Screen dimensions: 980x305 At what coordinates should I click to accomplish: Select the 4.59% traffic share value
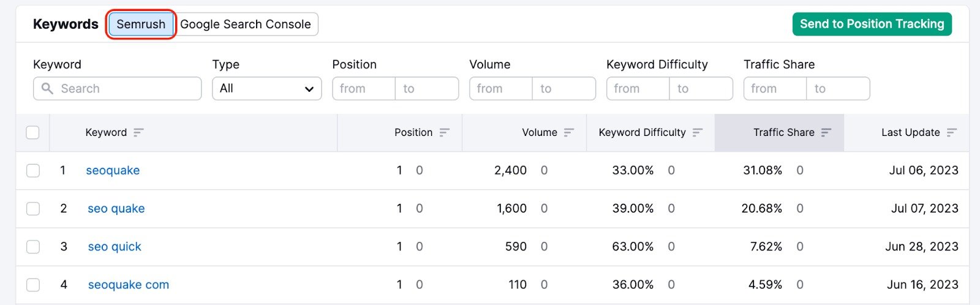click(x=765, y=284)
